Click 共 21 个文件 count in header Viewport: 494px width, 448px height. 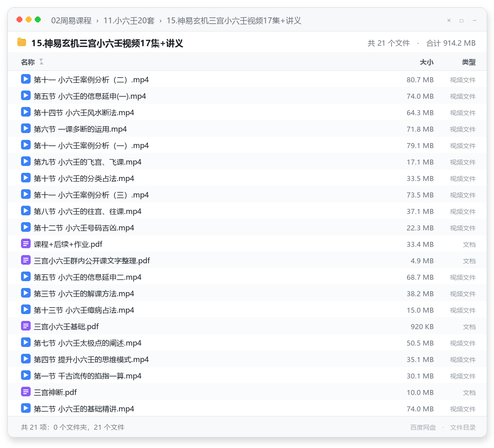click(388, 43)
